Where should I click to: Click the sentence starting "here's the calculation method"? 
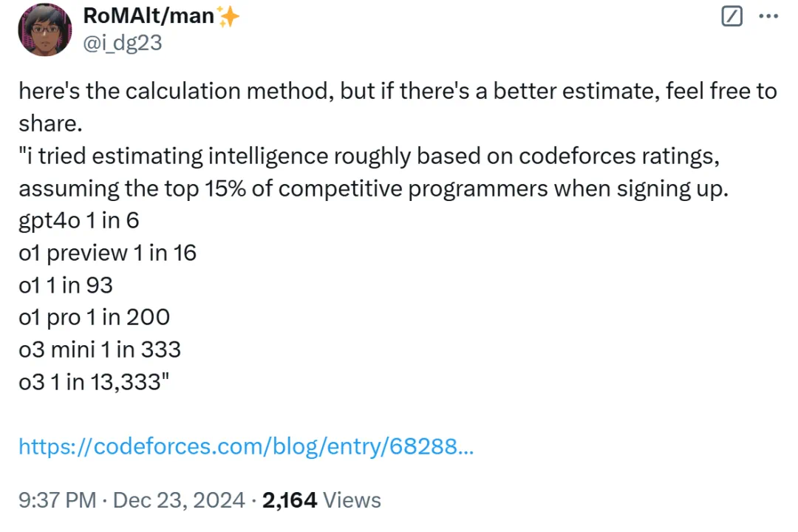point(398,92)
